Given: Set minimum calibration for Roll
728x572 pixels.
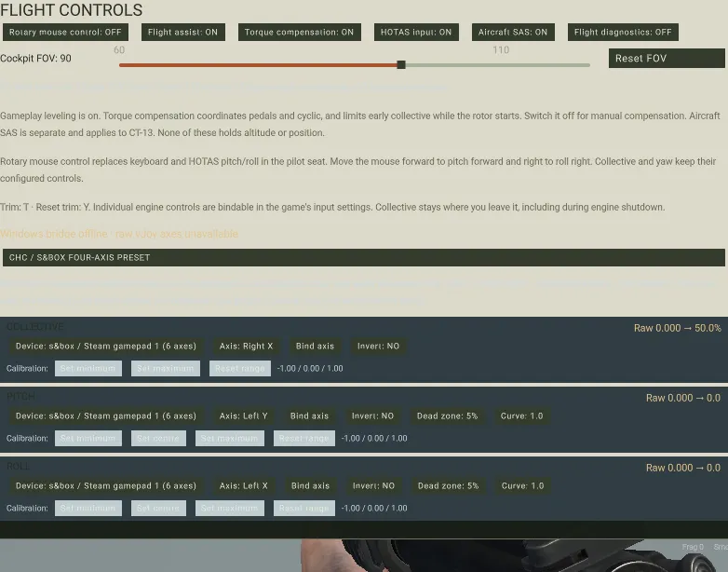Looking at the screenshot, I should coord(88,508).
